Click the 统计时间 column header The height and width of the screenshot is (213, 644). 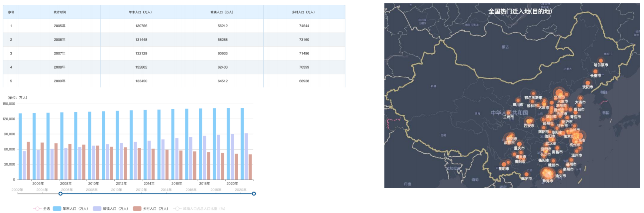60,12
